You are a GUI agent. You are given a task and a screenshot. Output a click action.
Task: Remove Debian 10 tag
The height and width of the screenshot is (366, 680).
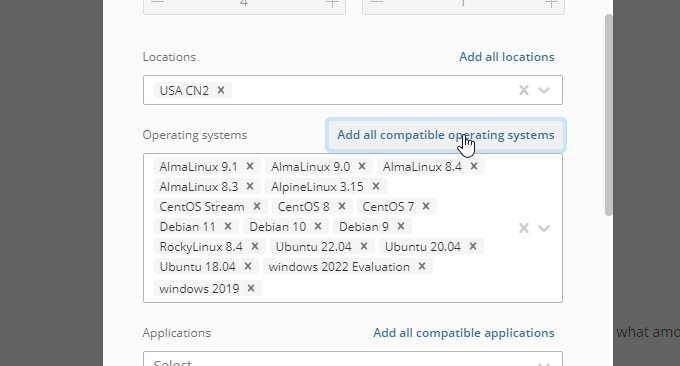pyautogui.click(x=318, y=226)
